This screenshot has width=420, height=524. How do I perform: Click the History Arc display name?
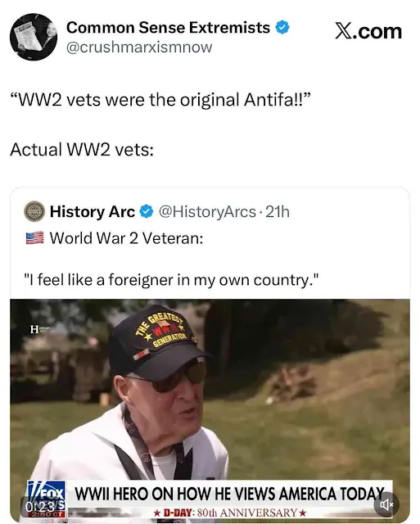click(93, 212)
